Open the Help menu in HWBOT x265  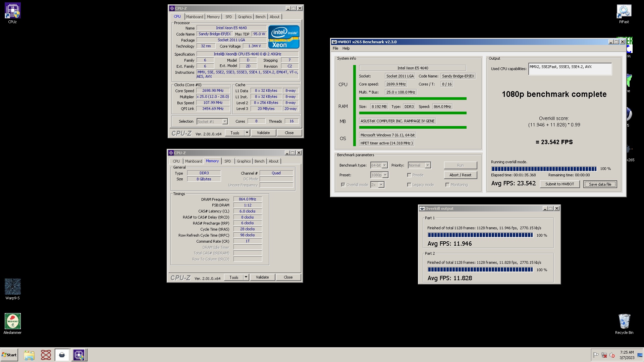(346, 48)
